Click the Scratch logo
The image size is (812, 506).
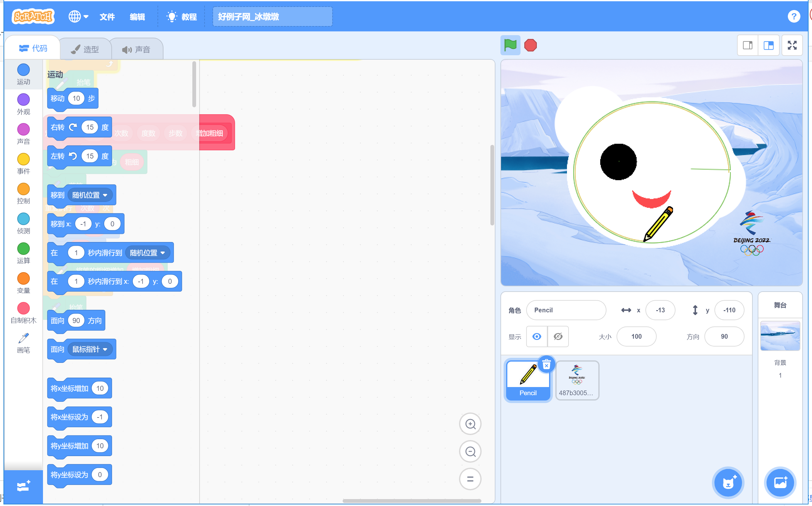coord(33,16)
